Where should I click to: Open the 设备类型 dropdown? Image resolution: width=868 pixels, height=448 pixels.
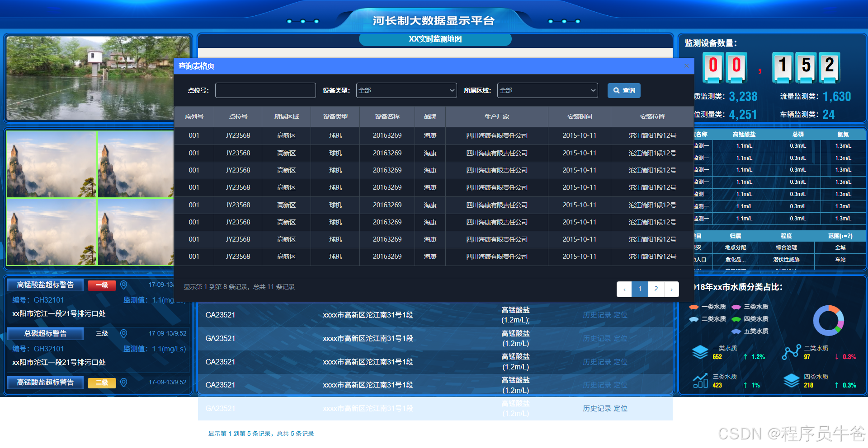point(406,90)
